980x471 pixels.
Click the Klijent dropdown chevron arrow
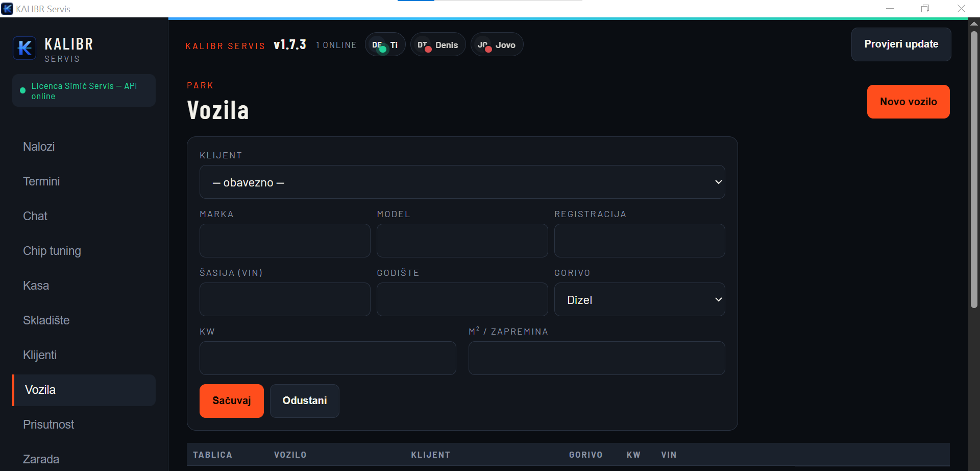pyautogui.click(x=718, y=182)
